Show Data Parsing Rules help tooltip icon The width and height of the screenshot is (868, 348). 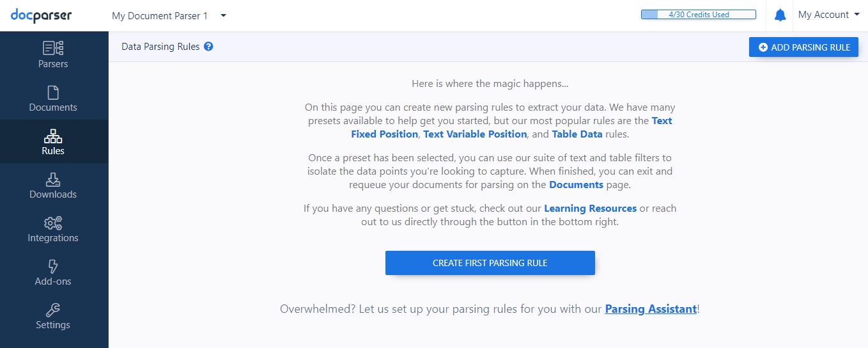pyautogui.click(x=208, y=47)
